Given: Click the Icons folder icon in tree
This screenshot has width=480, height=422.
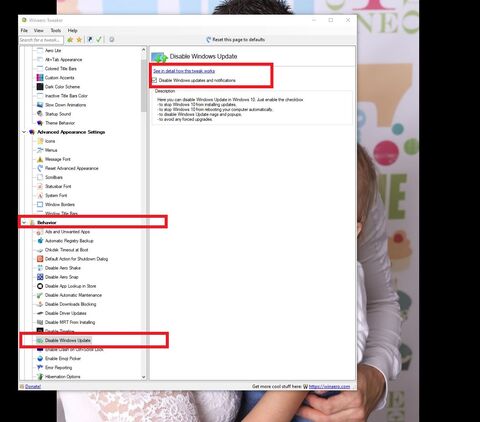Looking at the screenshot, I should [x=40, y=141].
